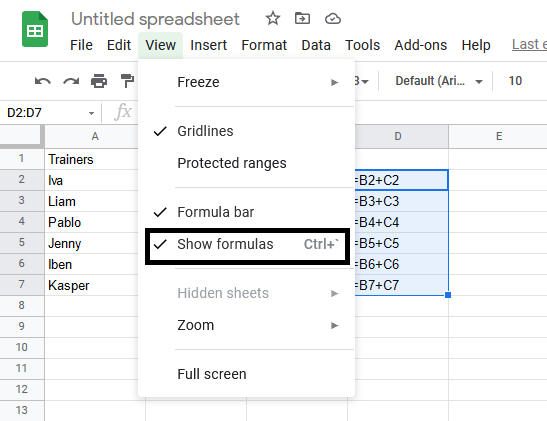547x421 pixels.
Task: Select Full screen in the View menu
Action: [x=246, y=374]
